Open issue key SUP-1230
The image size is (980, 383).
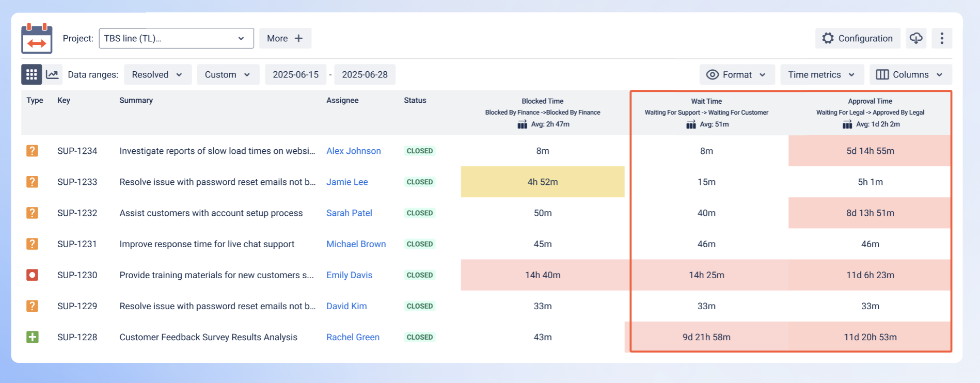(x=77, y=275)
